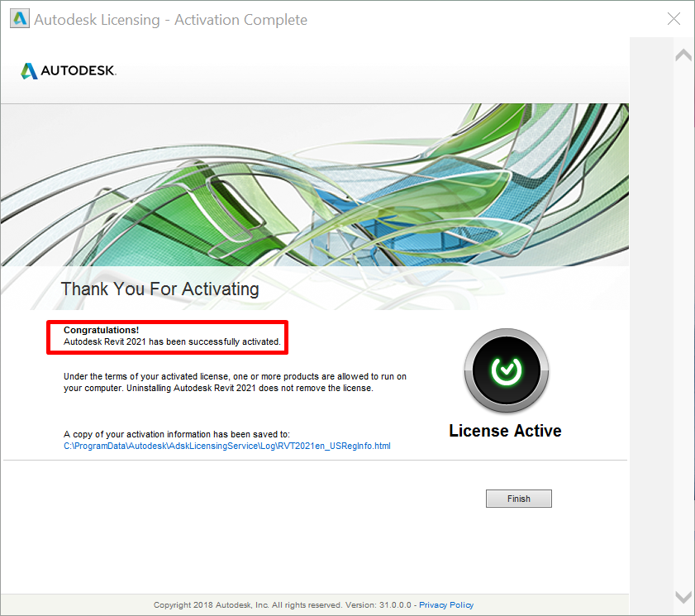This screenshot has width=695, height=616.
Task: Click the scroll up arrow
Action: (x=683, y=55)
